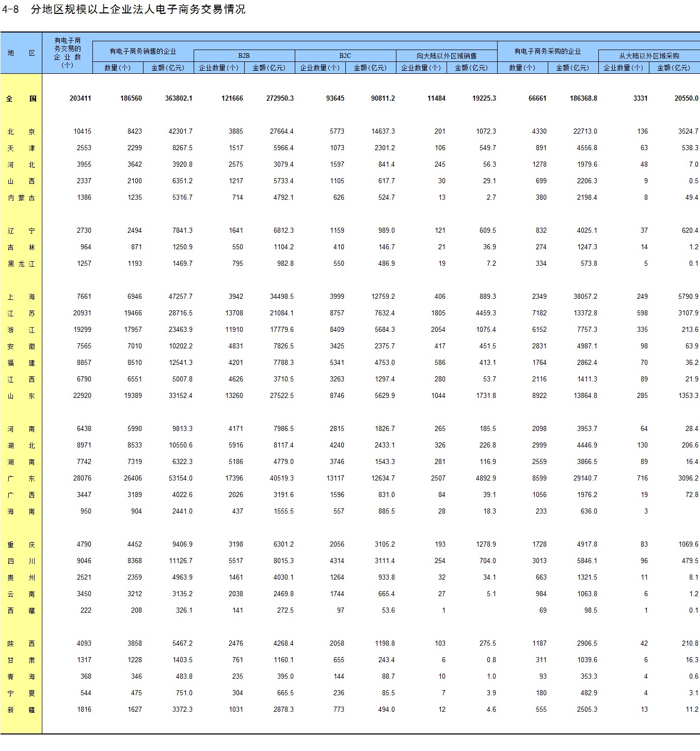
Task: Select the 向大陆以外区域销售 header
Action: point(447,56)
